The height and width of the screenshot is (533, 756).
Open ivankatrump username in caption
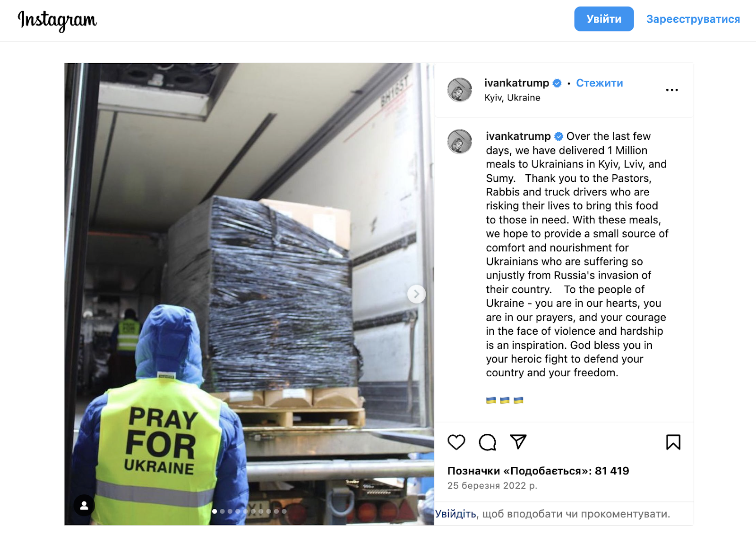pos(518,136)
